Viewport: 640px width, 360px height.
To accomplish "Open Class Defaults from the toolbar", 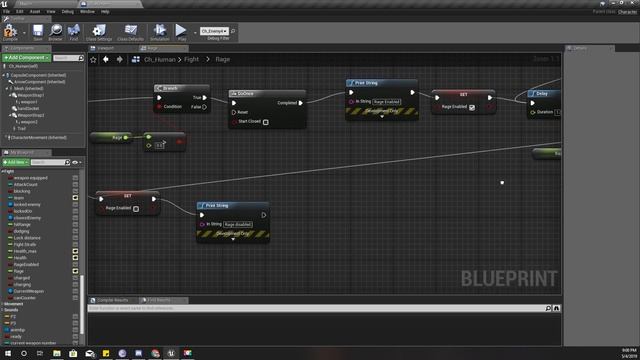I will tap(131, 31).
